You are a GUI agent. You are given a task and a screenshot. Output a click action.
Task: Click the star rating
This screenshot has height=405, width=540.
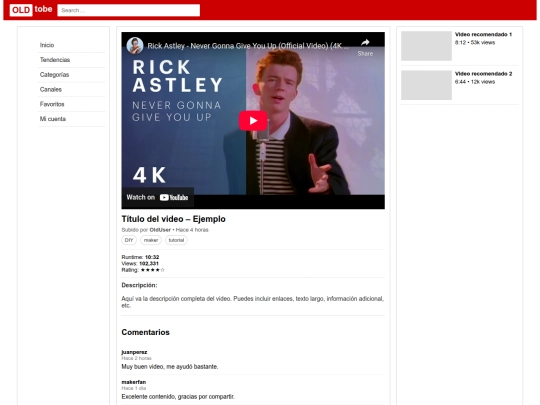(153, 270)
